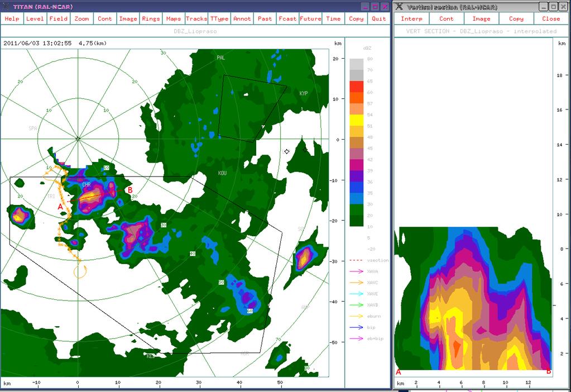The width and height of the screenshot is (571, 392).
Task: Click the red 60-65 dBZ color swatch
Action: tap(357, 87)
